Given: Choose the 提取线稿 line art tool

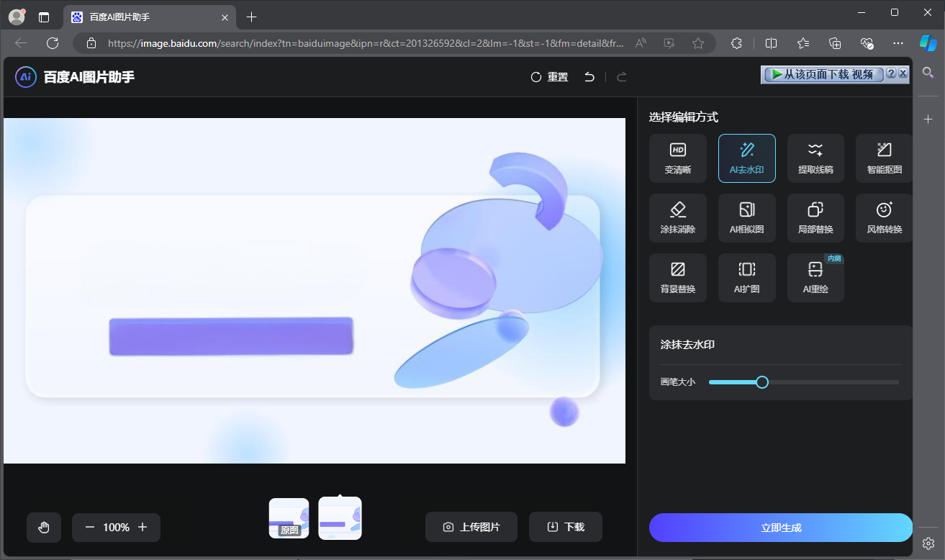Looking at the screenshot, I should [815, 158].
